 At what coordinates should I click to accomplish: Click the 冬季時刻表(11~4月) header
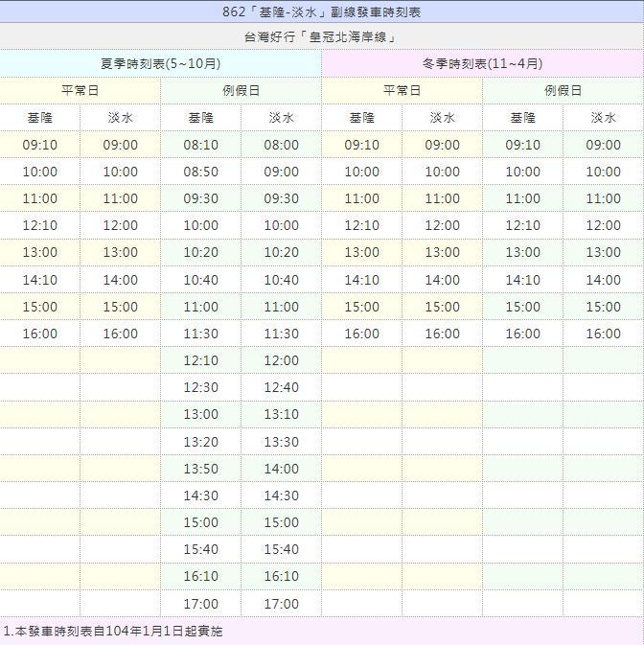coord(482,63)
